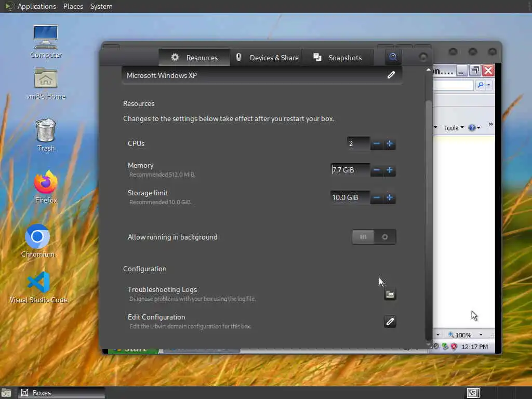
Task: Open the 100% zoom level dropdown in IE
Action: click(x=481, y=335)
